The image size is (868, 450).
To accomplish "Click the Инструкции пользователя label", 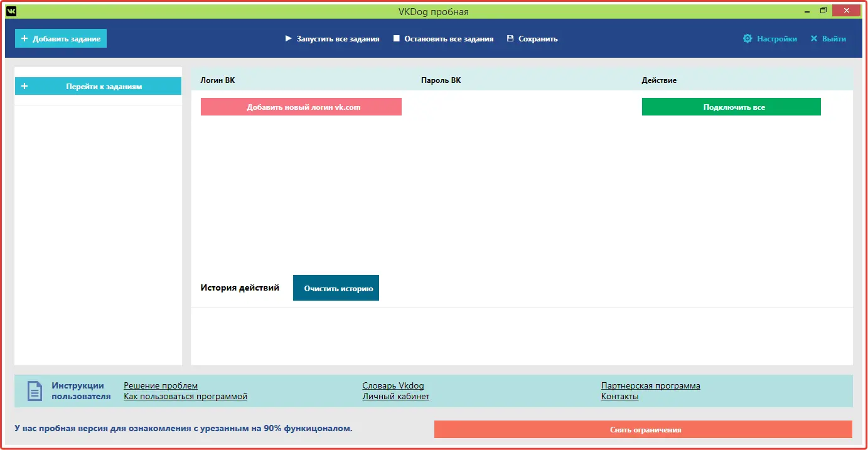I will point(81,391).
